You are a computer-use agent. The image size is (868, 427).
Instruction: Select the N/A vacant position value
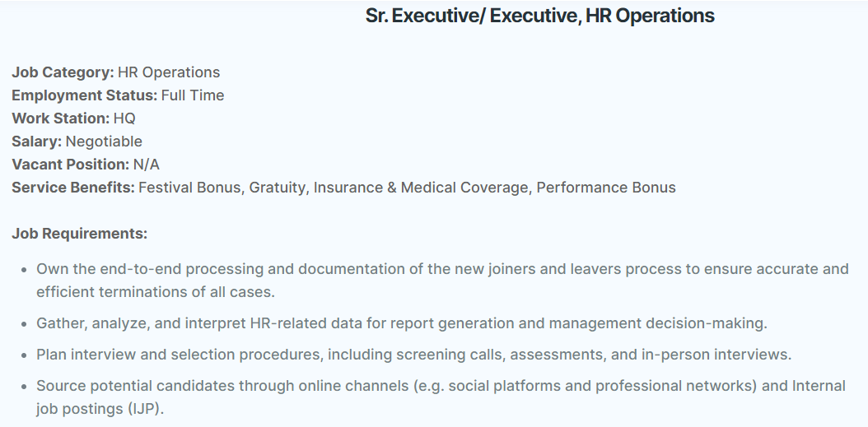pyautogui.click(x=146, y=165)
